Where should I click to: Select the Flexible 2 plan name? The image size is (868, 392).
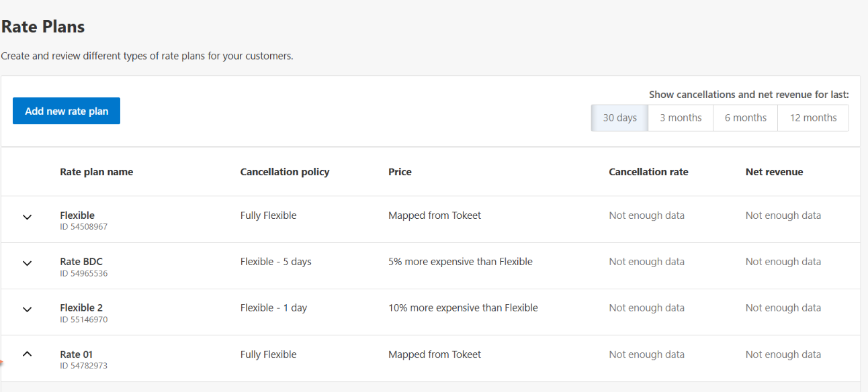pos(81,308)
